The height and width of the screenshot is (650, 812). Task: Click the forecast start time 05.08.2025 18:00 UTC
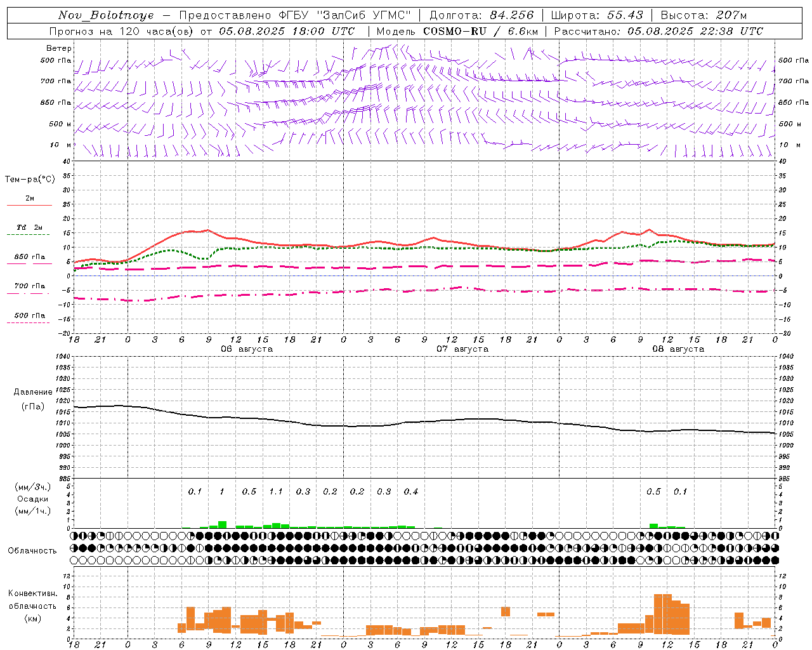(287, 31)
